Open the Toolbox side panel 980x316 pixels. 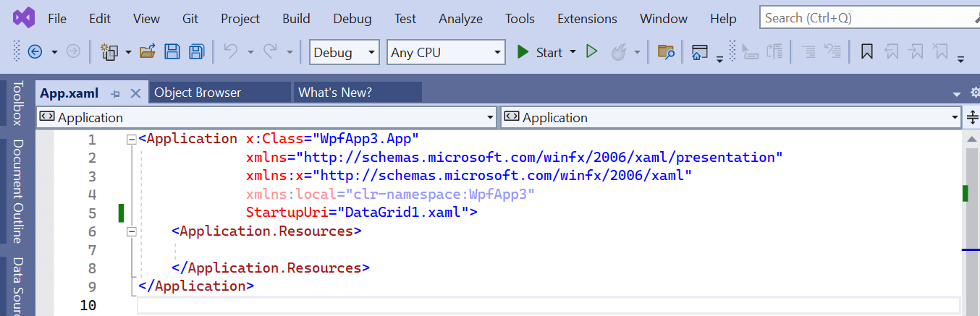(17, 103)
